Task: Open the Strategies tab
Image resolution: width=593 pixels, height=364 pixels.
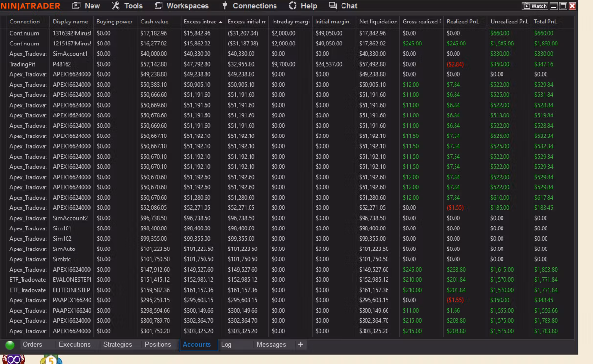Action: pyautogui.click(x=117, y=345)
